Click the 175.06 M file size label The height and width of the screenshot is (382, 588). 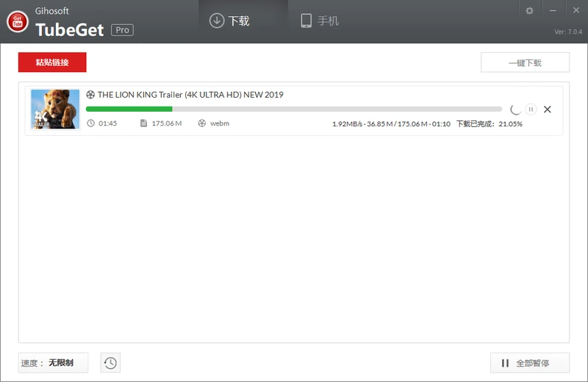(167, 123)
